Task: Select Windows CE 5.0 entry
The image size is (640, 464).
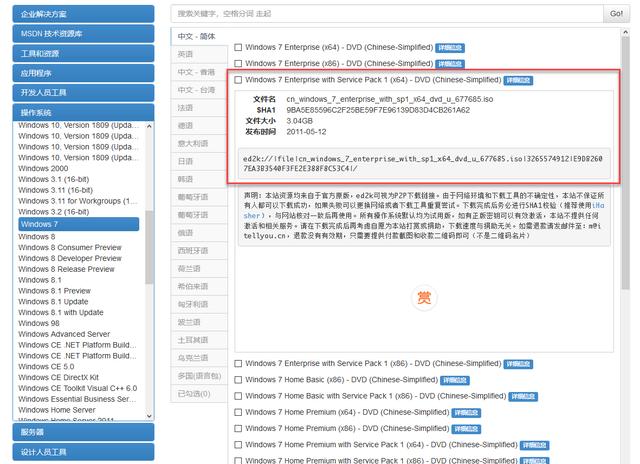Action: click(x=46, y=366)
